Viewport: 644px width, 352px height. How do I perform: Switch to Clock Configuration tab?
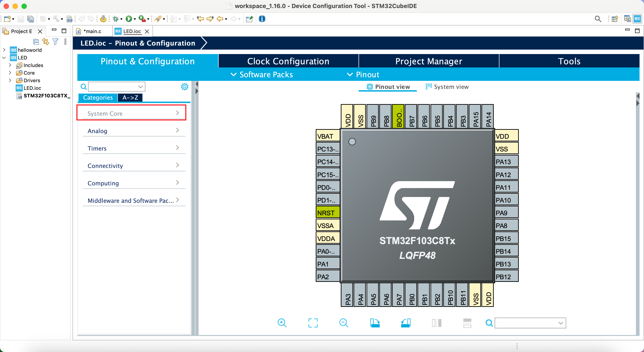click(x=288, y=61)
